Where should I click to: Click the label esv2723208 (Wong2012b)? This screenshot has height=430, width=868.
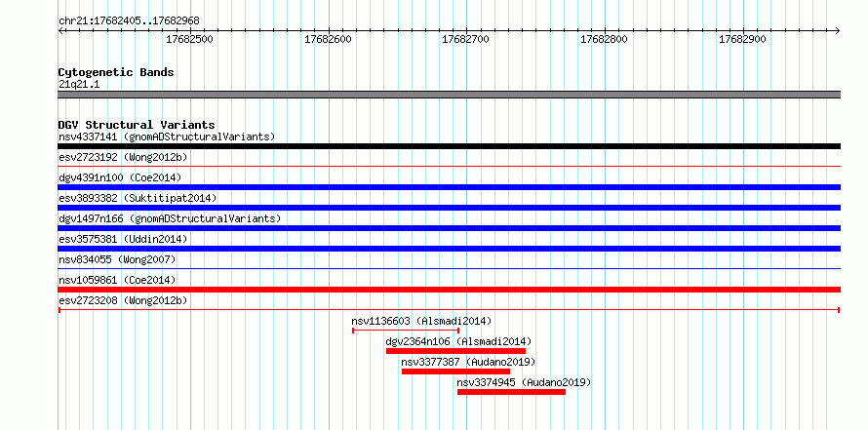[x=123, y=300]
